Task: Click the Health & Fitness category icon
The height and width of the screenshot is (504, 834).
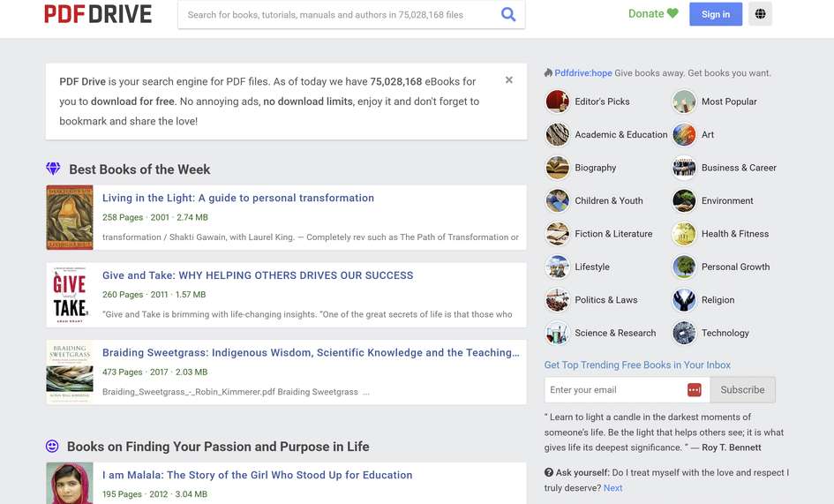Action: [x=684, y=234]
